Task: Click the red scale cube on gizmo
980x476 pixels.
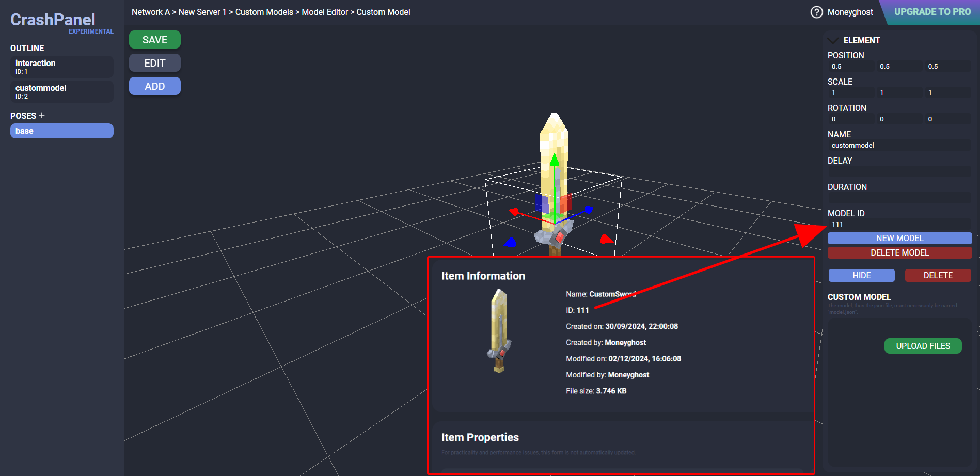Action: 566,202
